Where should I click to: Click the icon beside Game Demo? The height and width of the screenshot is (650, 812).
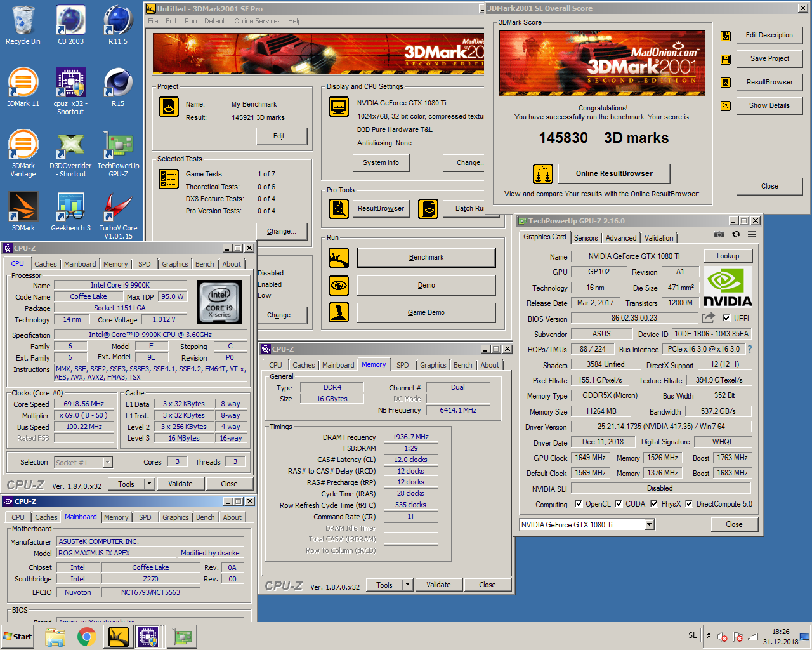[x=338, y=312]
